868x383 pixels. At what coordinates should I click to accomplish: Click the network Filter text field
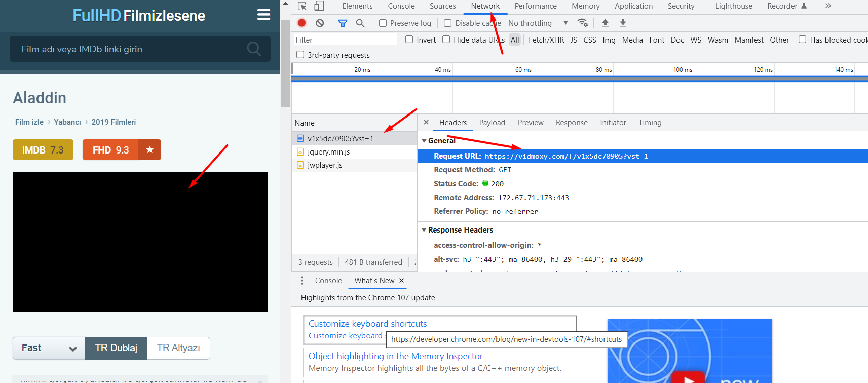pyautogui.click(x=346, y=40)
